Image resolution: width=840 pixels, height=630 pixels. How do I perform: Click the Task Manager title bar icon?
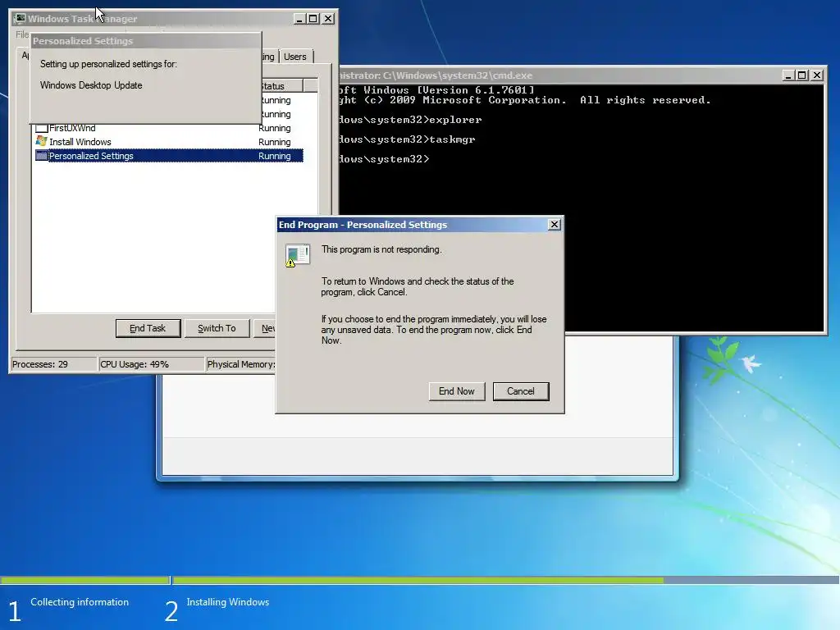click(x=20, y=19)
